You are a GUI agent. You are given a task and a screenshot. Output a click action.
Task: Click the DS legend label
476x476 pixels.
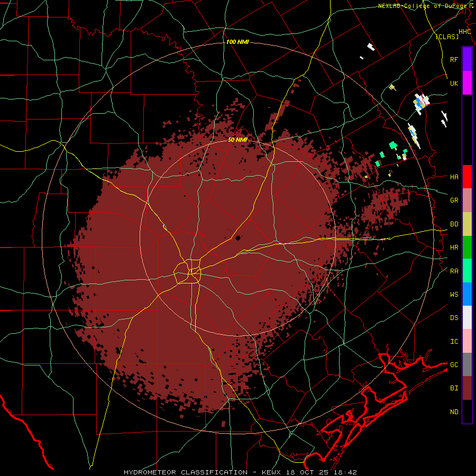pos(454,318)
